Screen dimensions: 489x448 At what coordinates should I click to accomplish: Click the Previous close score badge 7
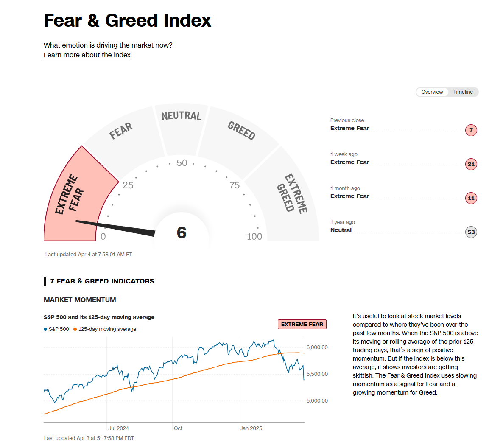[471, 130]
